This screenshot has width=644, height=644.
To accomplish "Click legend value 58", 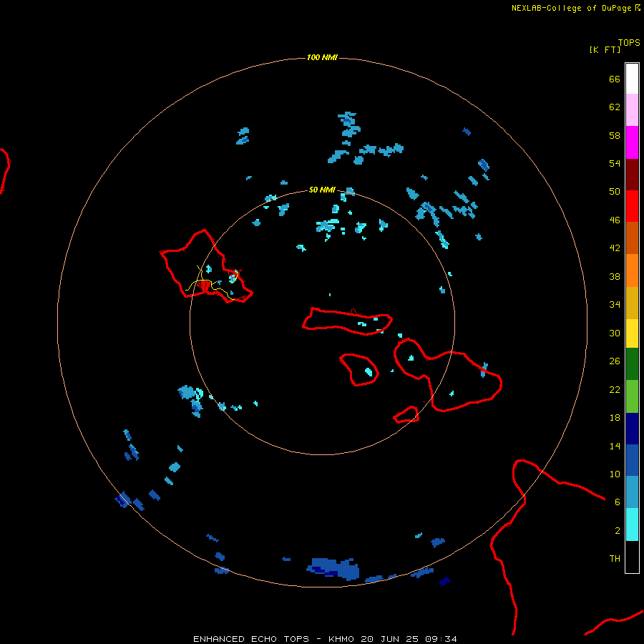I will pyautogui.click(x=615, y=135).
